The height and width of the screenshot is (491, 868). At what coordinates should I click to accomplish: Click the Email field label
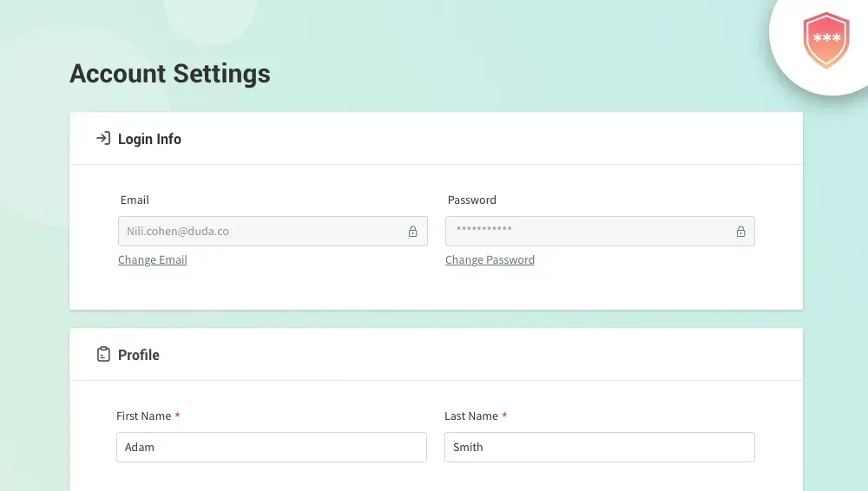point(135,200)
